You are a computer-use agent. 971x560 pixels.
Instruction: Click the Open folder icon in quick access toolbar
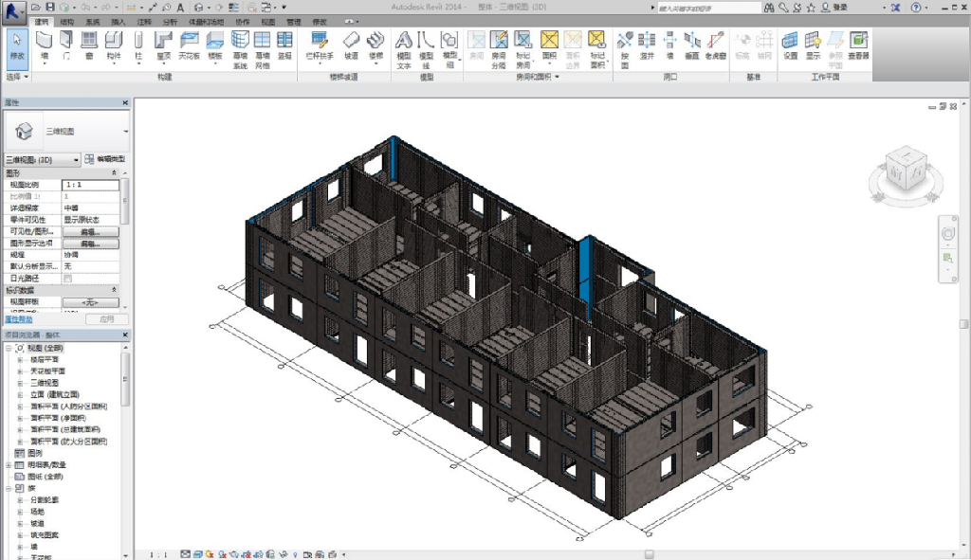(x=36, y=8)
